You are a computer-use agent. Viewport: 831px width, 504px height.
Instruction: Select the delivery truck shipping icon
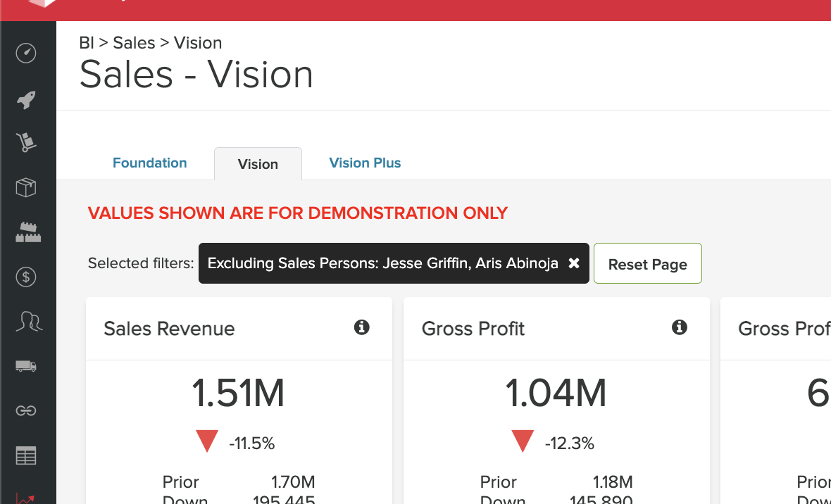[26, 365]
